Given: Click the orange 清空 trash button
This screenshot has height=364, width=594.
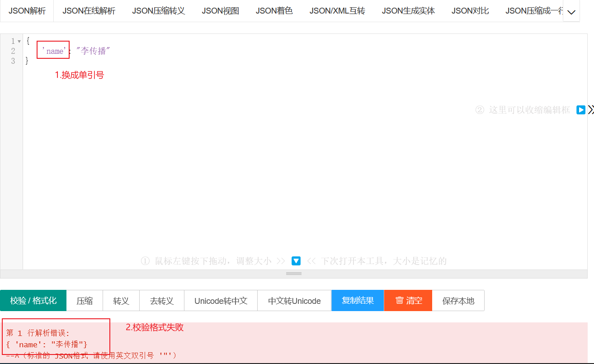Looking at the screenshot, I should click(408, 301).
